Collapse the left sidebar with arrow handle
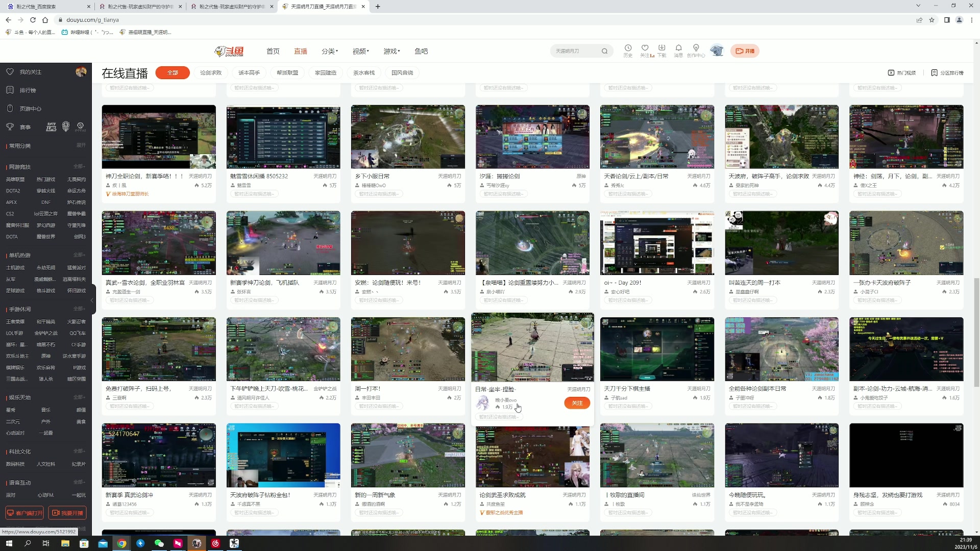 [92, 300]
